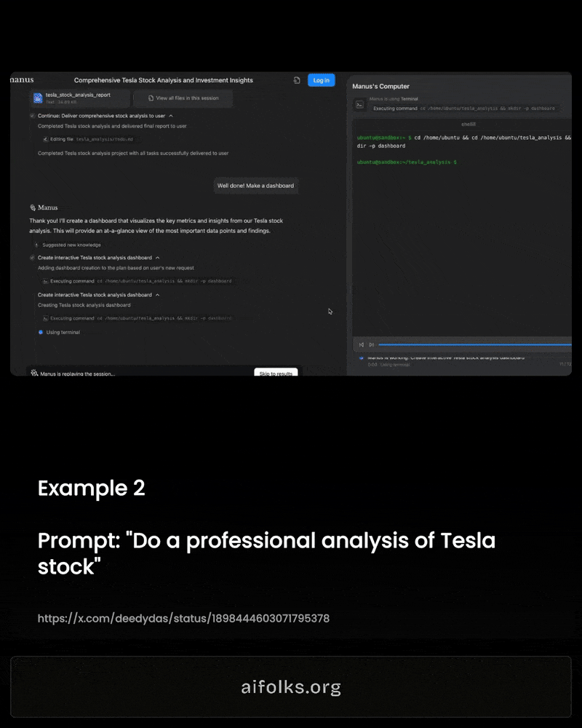Screen dimensions: 582x728
Task: Collapse the Continue: Deliver comprehensive stock analysis section
Action: (x=171, y=116)
